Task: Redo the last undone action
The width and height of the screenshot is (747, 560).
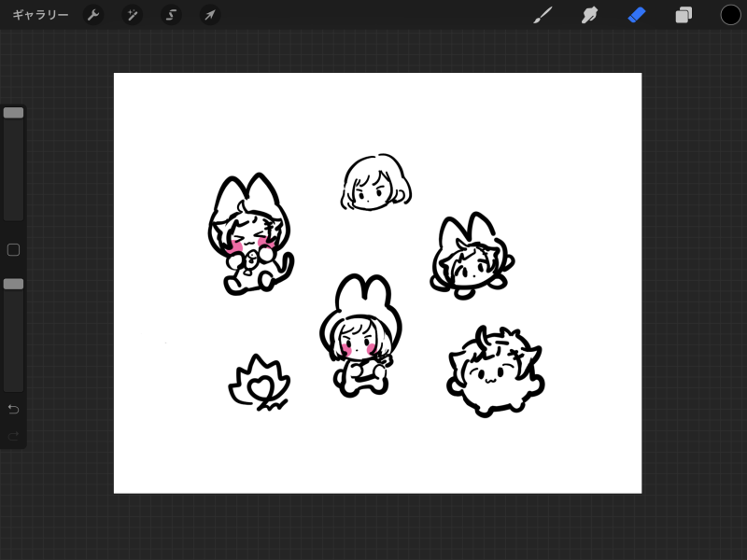Action: pyautogui.click(x=13, y=436)
